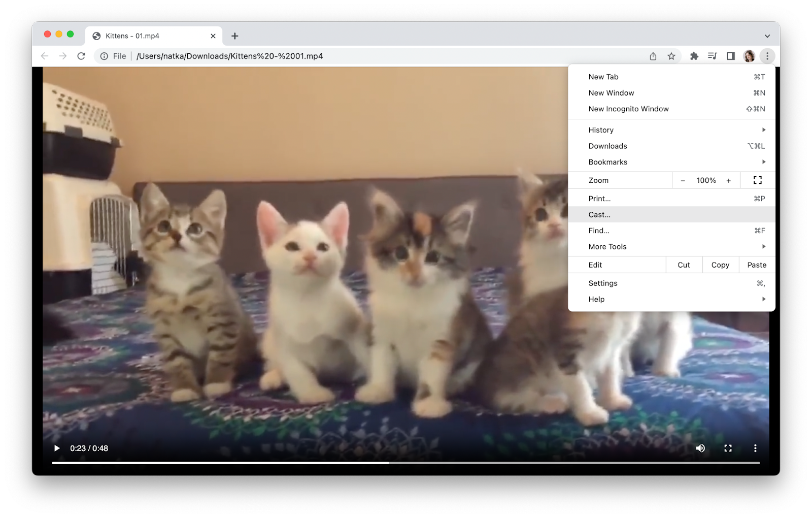Click the macOS green maximize button
Viewport: 812px width, 518px height.
(71, 34)
